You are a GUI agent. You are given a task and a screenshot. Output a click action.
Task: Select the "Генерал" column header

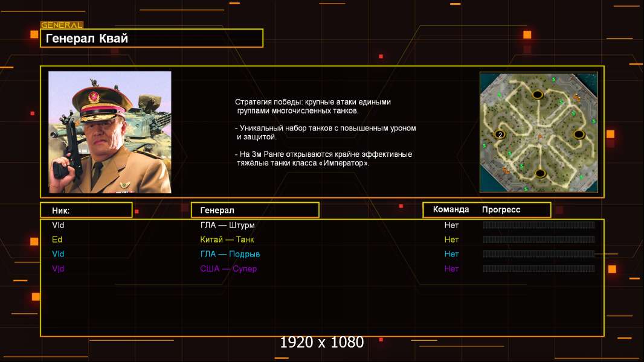click(255, 210)
